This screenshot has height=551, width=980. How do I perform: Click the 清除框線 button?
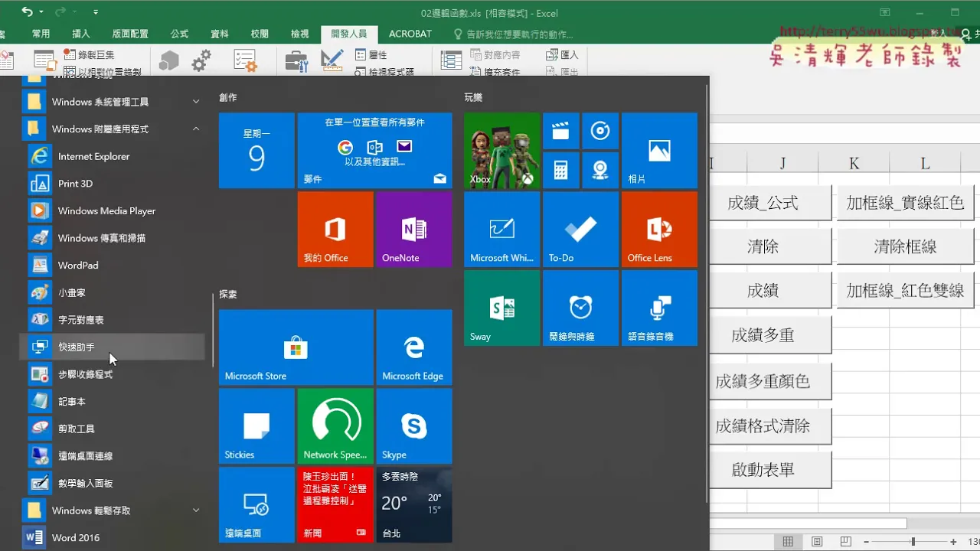tap(906, 246)
